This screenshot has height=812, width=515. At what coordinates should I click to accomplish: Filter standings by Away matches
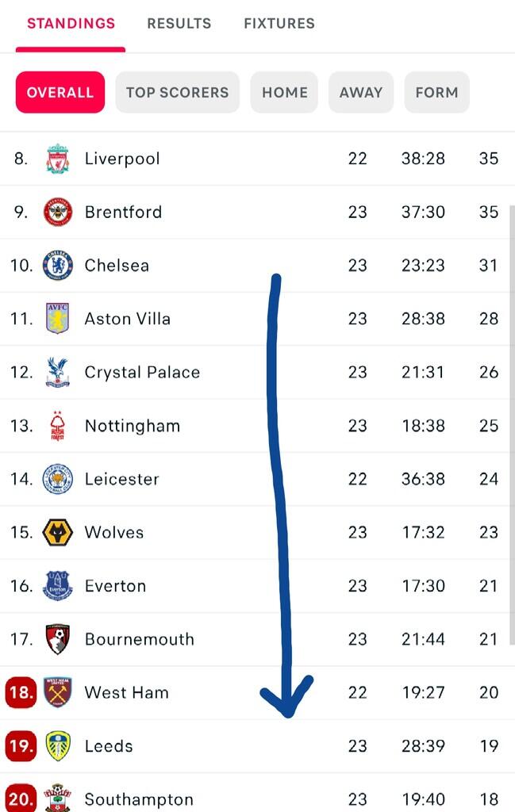click(x=361, y=92)
